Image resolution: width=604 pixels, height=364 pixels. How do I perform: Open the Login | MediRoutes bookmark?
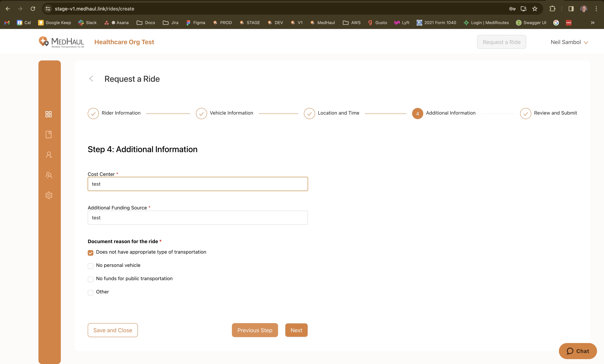click(x=486, y=23)
